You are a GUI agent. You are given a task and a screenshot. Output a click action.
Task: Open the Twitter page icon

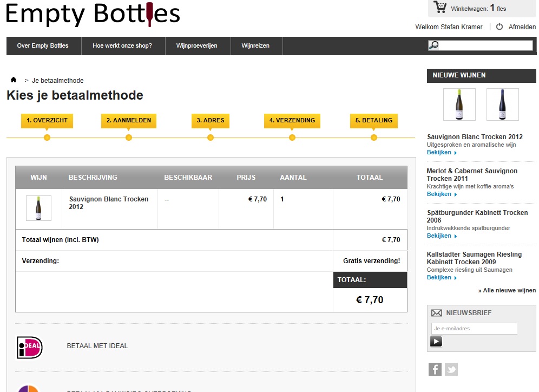(451, 369)
